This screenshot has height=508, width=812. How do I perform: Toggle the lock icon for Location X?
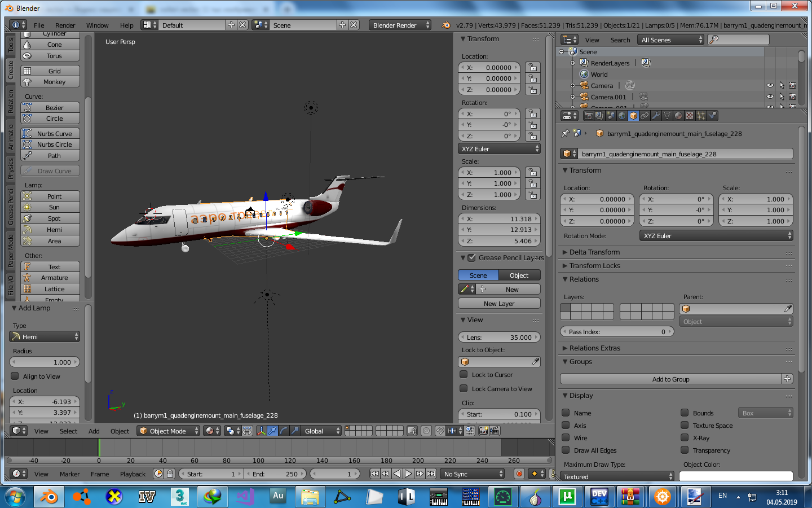pyautogui.click(x=532, y=67)
